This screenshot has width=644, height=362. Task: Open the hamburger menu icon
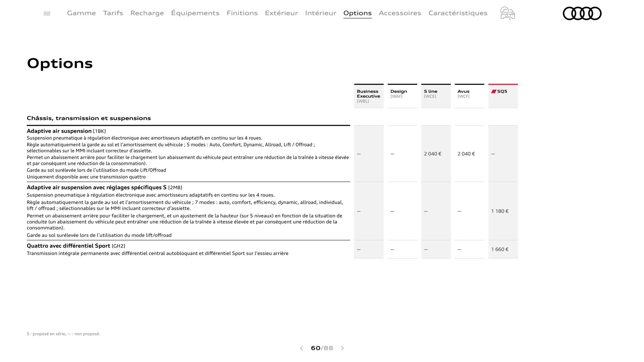47,14
